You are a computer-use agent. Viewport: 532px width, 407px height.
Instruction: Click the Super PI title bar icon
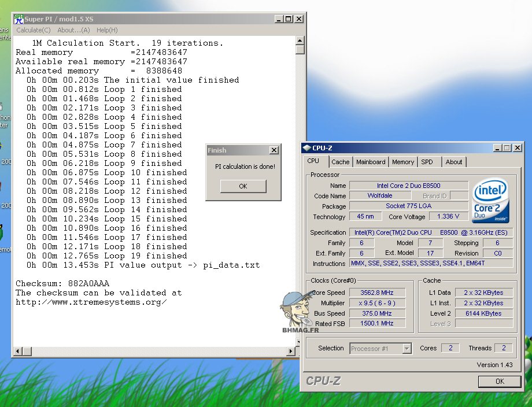pyautogui.click(x=19, y=19)
